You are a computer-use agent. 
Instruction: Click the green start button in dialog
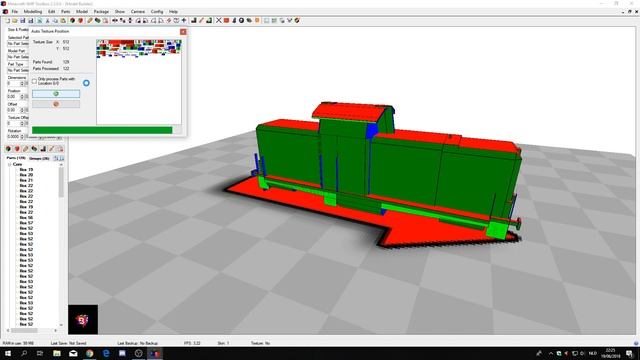[x=56, y=94]
